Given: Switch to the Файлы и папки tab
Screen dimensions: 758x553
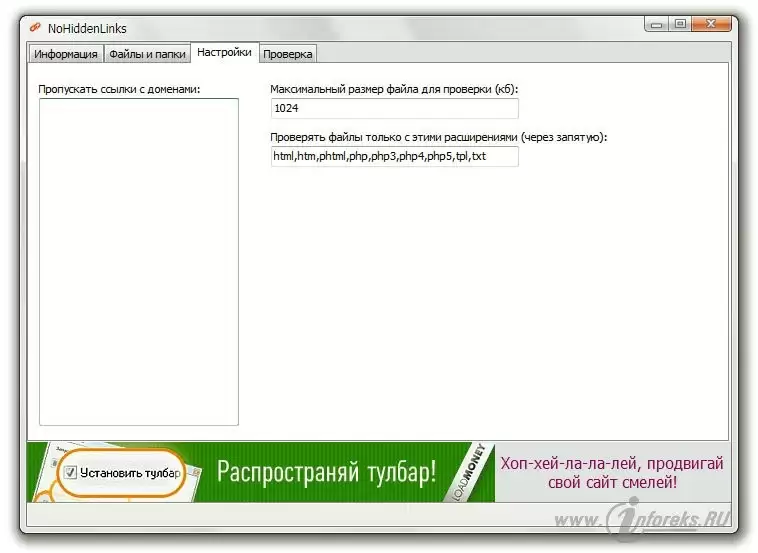Looking at the screenshot, I should tap(147, 54).
